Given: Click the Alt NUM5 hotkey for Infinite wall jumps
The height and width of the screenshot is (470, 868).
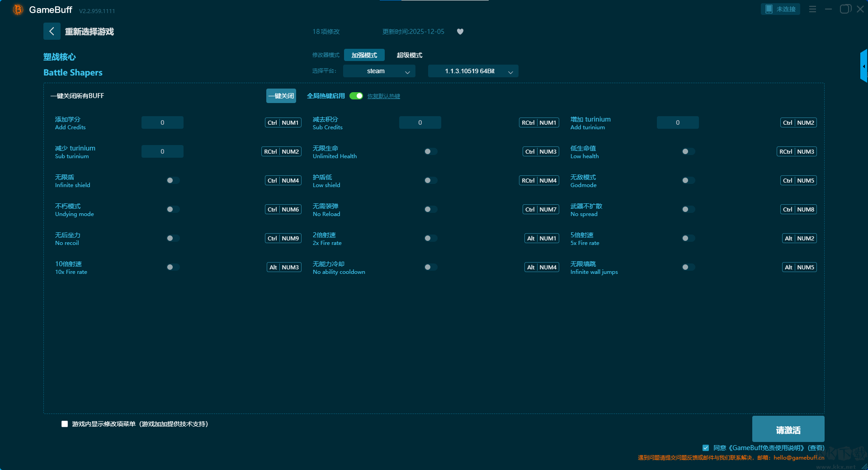Looking at the screenshot, I should (799, 267).
